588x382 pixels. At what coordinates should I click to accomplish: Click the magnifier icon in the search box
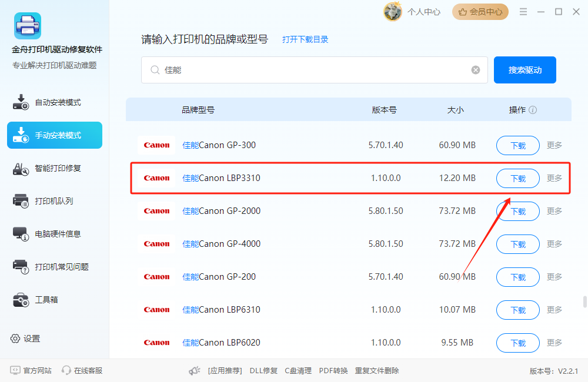click(155, 70)
